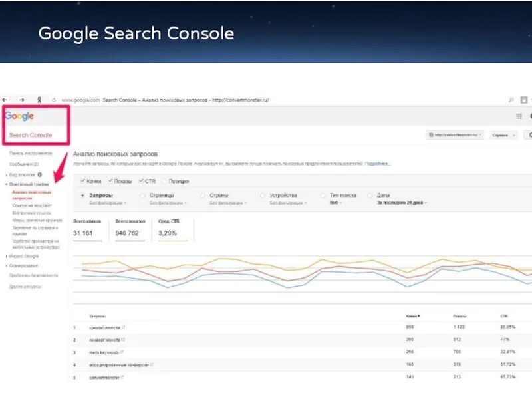
Task: Sort table by Показы column header
Action: coord(460,316)
